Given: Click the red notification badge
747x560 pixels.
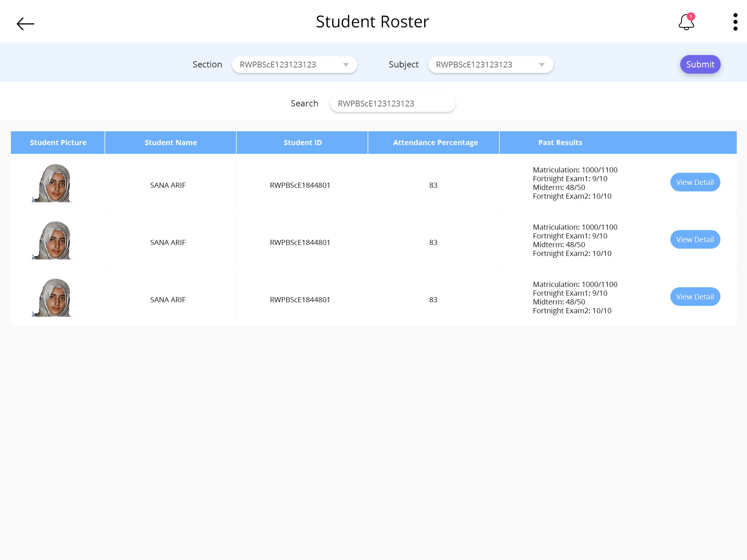Looking at the screenshot, I should (691, 16).
